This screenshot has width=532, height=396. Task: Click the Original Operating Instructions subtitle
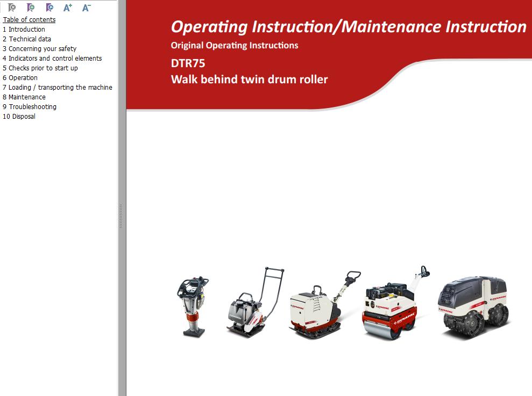[x=235, y=46]
